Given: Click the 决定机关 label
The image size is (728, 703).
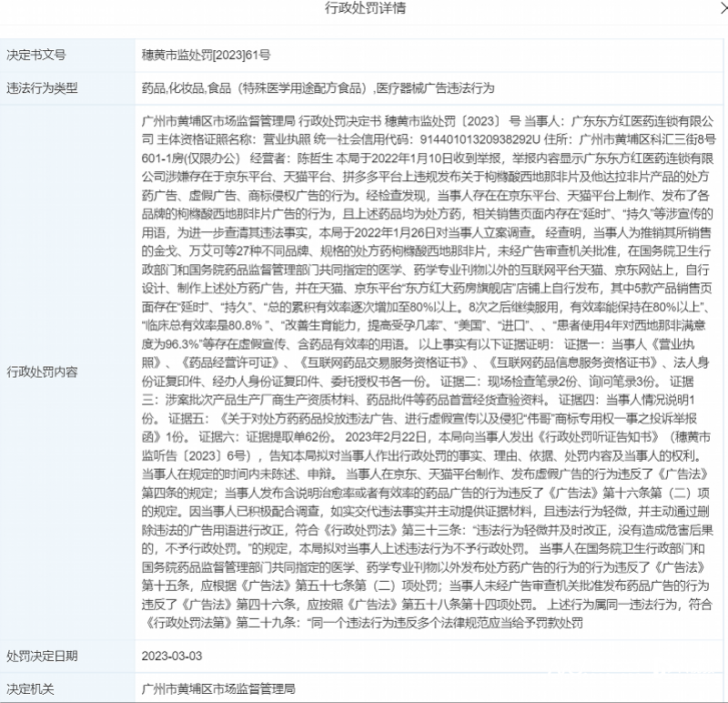Looking at the screenshot, I should click(30, 688).
